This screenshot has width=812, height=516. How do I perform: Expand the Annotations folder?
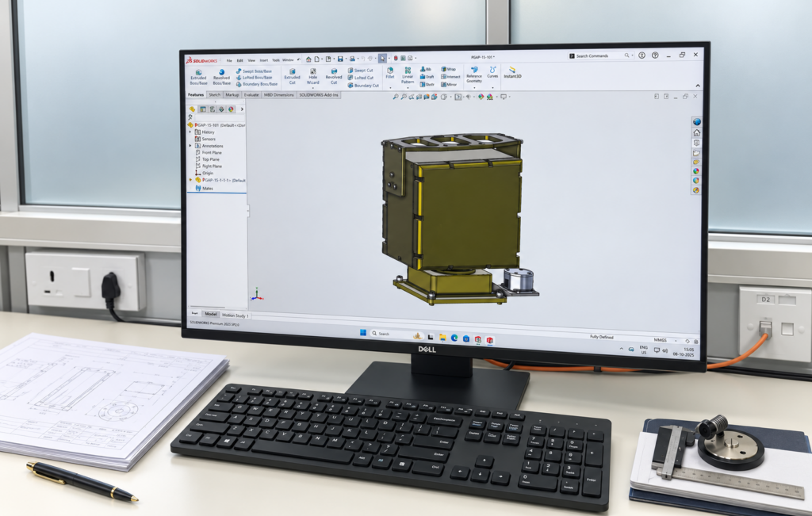click(x=190, y=146)
